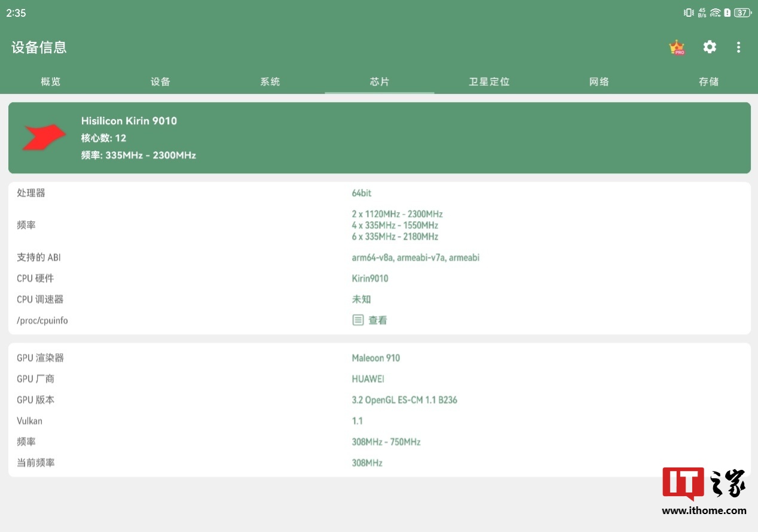Select the GPU 渲染器 Maleoon 910 row

[x=379, y=358]
